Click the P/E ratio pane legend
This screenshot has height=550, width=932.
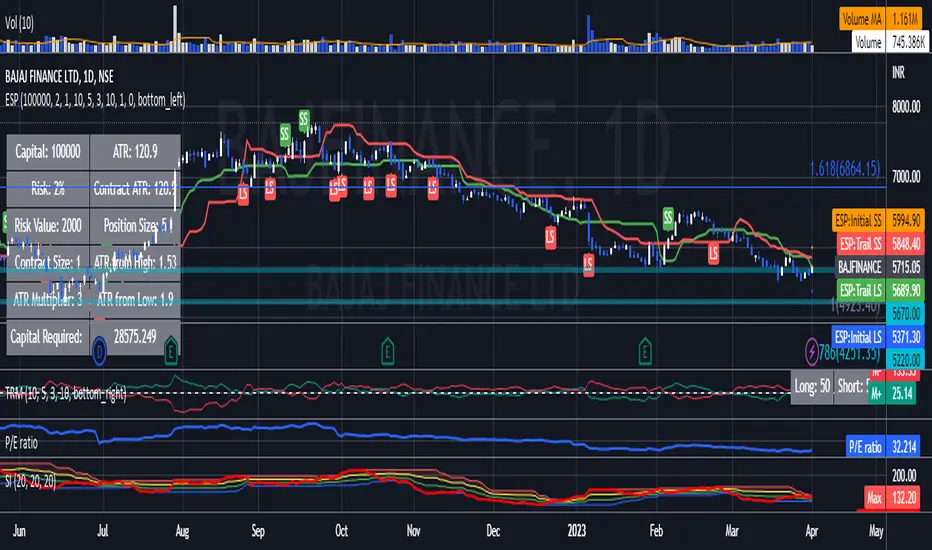(21, 442)
